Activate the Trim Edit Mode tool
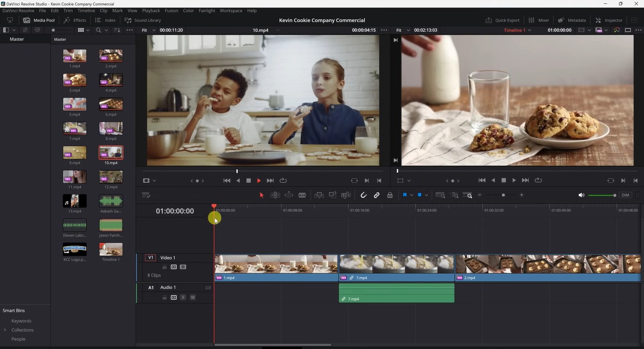 (x=275, y=195)
